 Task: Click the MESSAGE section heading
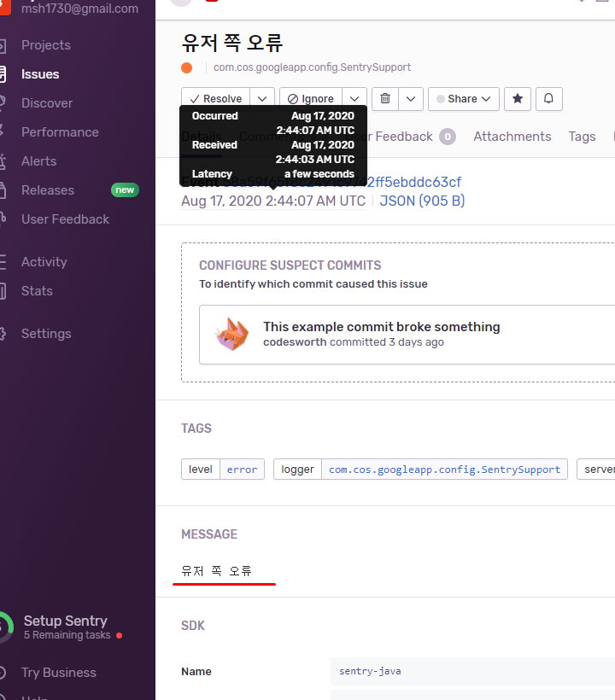point(209,534)
